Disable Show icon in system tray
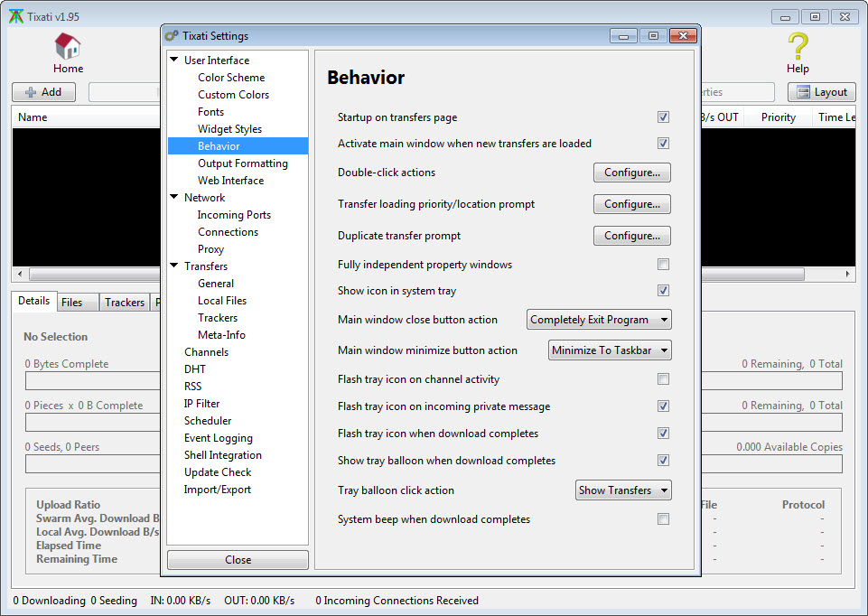The height and width of the screenshot is (616, 868). tap(663, 291)
